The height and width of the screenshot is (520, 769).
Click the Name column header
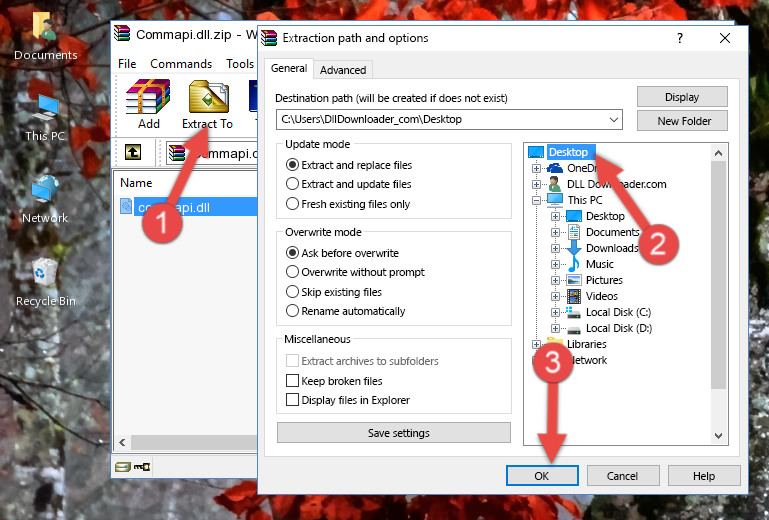click(x=136, y=183)
